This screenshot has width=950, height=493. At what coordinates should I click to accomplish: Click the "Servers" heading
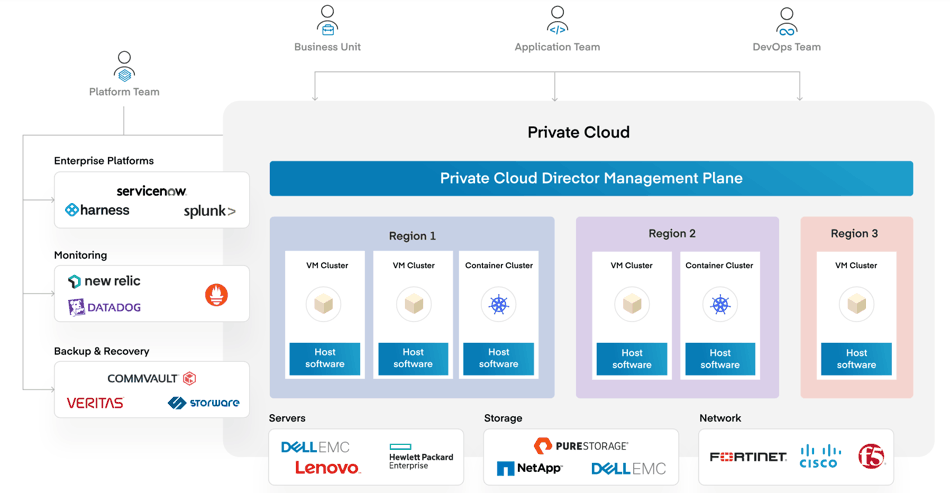pos(287,418)
